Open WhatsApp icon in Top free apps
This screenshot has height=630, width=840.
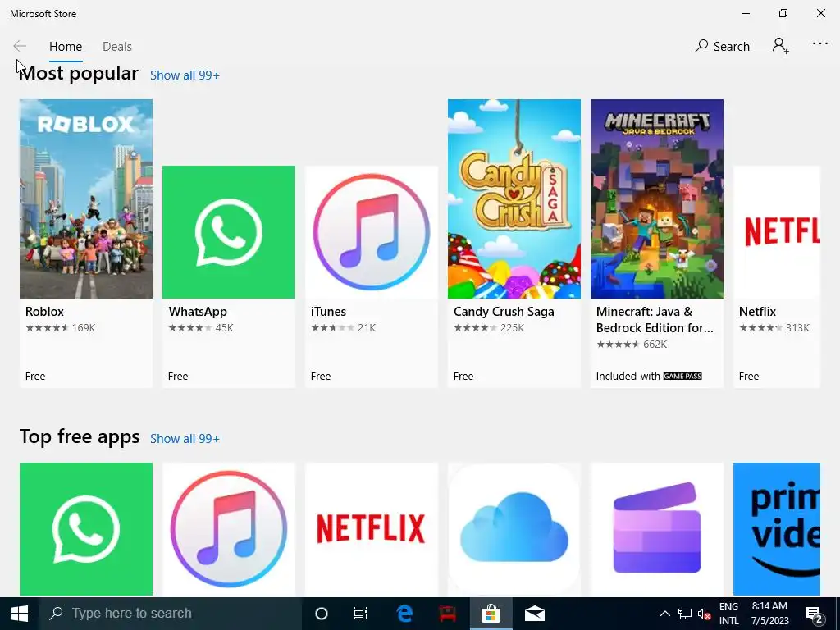pos(85,529)
